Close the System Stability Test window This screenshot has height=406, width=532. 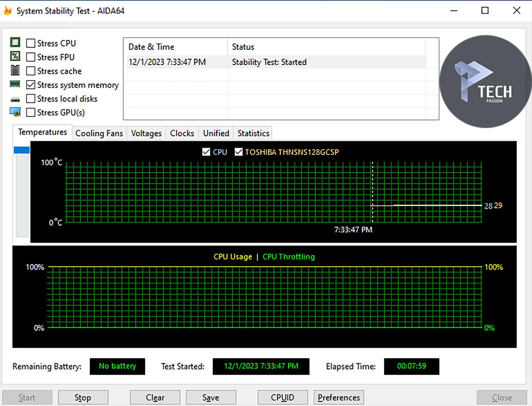[x=517, y=11]
